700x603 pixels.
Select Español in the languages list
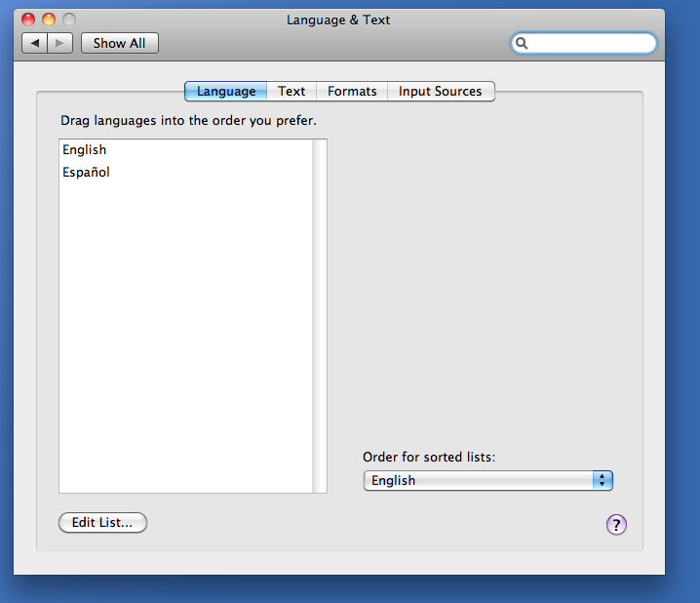coord(87,173)
